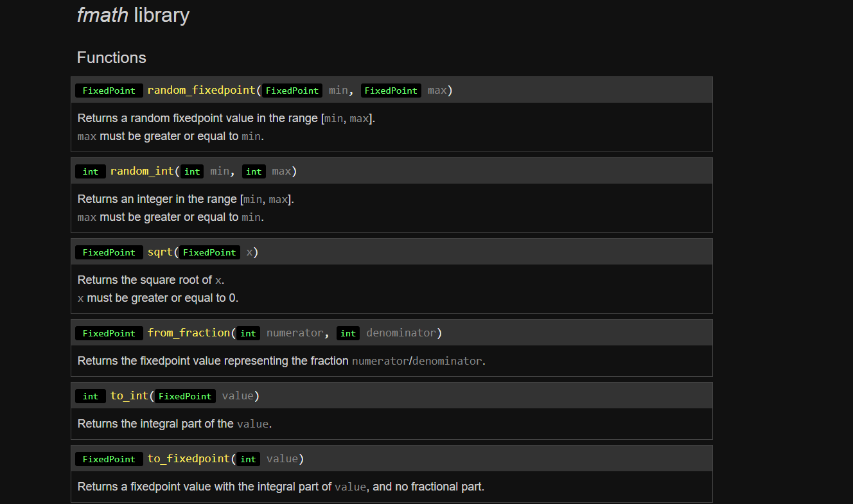Select the sqrt function name

160,252
